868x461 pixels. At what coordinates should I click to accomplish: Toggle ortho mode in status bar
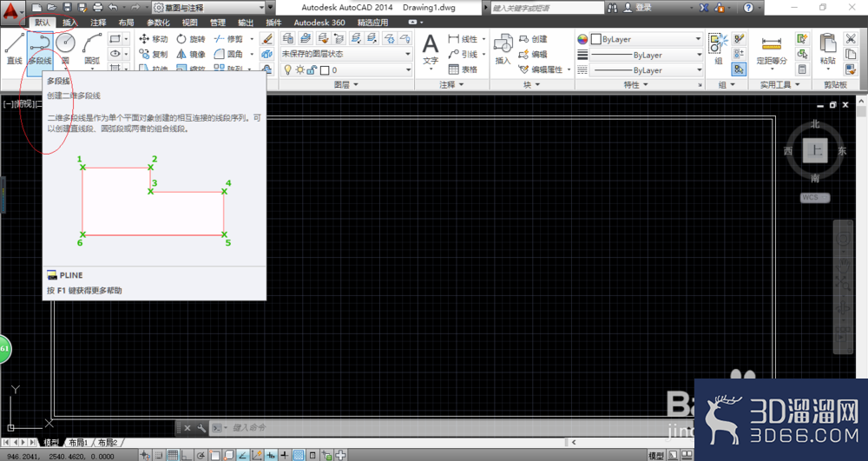187,456
